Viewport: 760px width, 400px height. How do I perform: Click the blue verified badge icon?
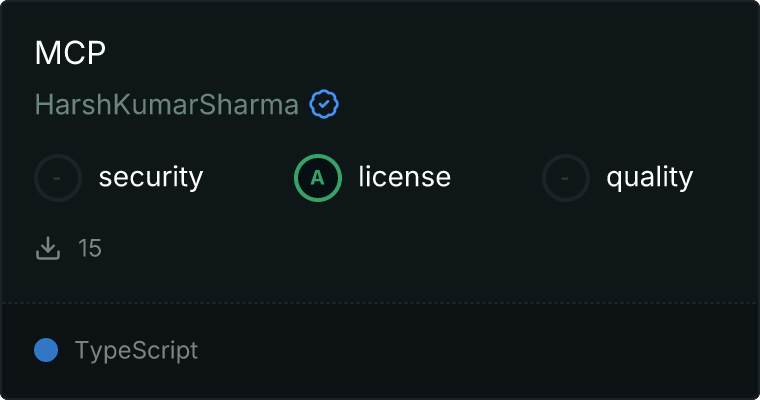click(x=324, y=104)
